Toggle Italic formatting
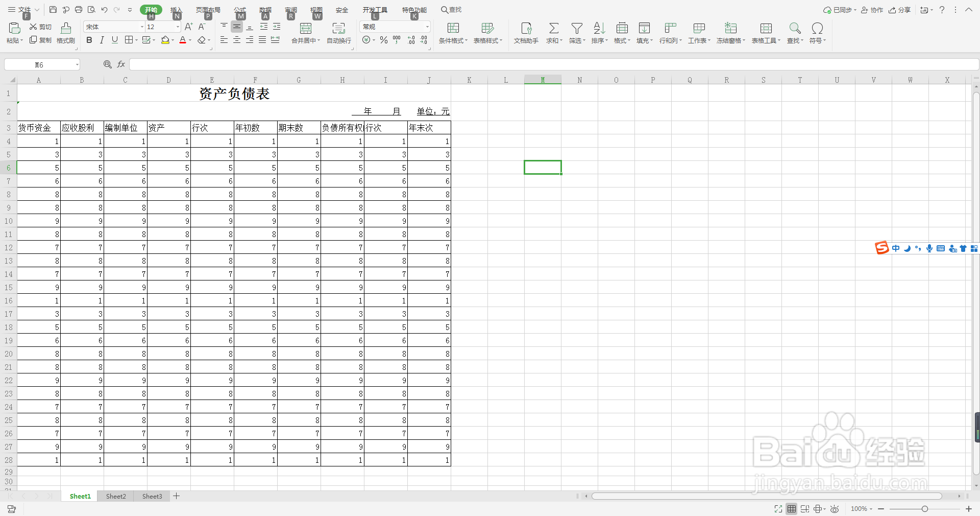 pyautogui.click(x=102, y=40)
